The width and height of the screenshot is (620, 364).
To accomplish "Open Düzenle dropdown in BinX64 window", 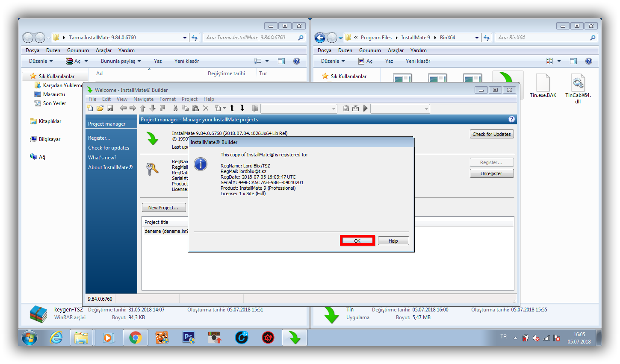I will pyautogui.click(x=333, y=61).
